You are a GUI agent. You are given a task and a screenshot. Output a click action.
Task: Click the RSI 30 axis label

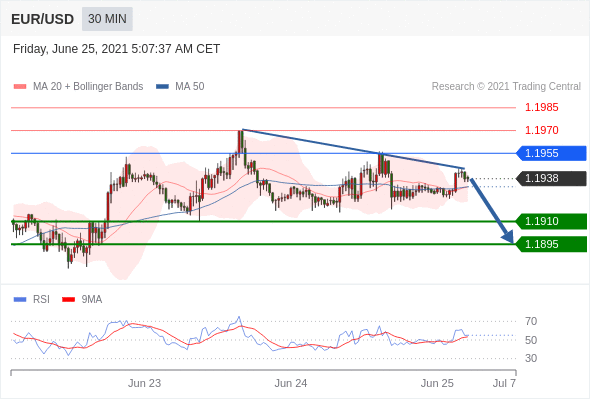coord(531,358)
